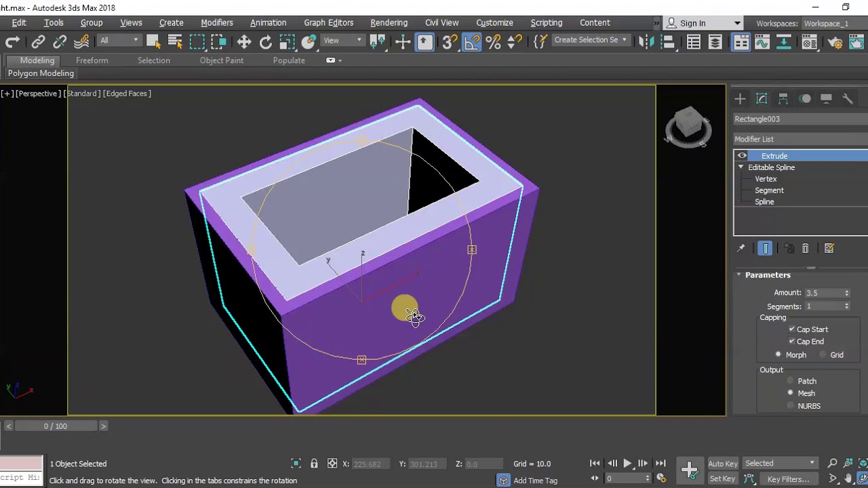
Task: Click the Pin Stack icon
Action: [741, 249]
